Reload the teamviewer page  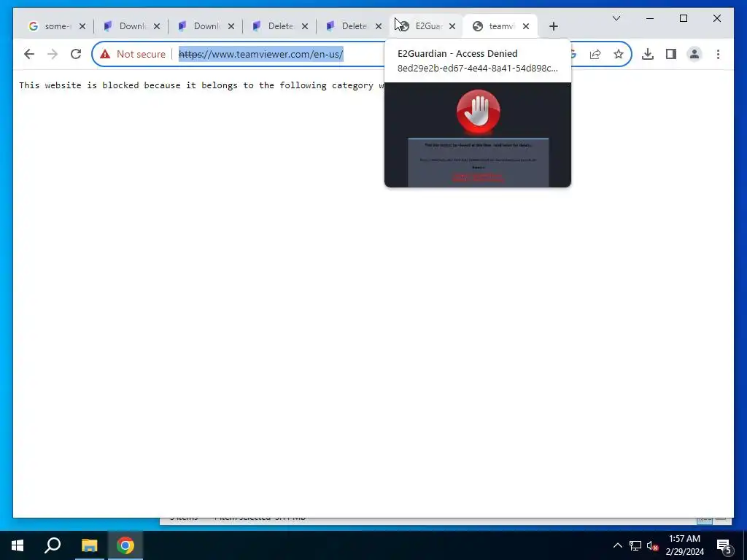pos(76,54)
